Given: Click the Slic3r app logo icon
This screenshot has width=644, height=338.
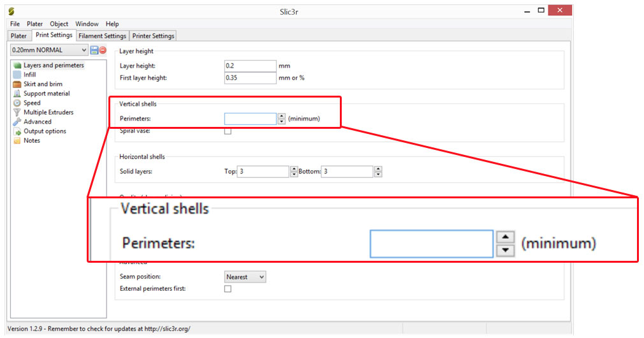Looking at the screenshot, I should tap(11, 11).
